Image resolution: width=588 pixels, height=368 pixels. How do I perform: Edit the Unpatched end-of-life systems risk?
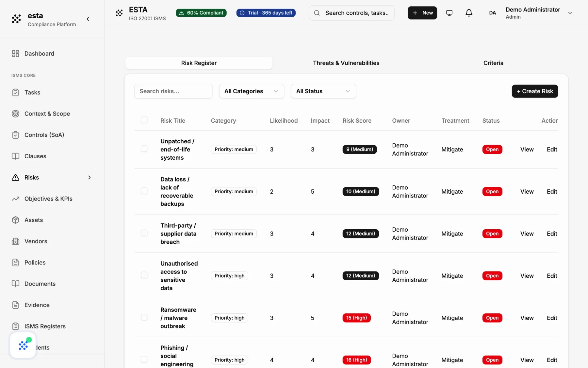(552, 149)
